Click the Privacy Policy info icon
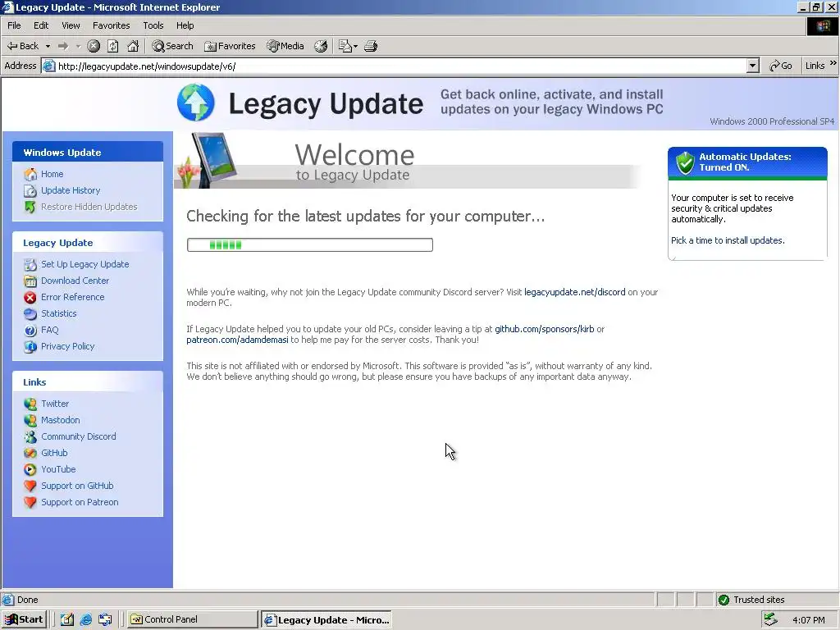This screenshot has height=630, width=840. pos(30,347)
